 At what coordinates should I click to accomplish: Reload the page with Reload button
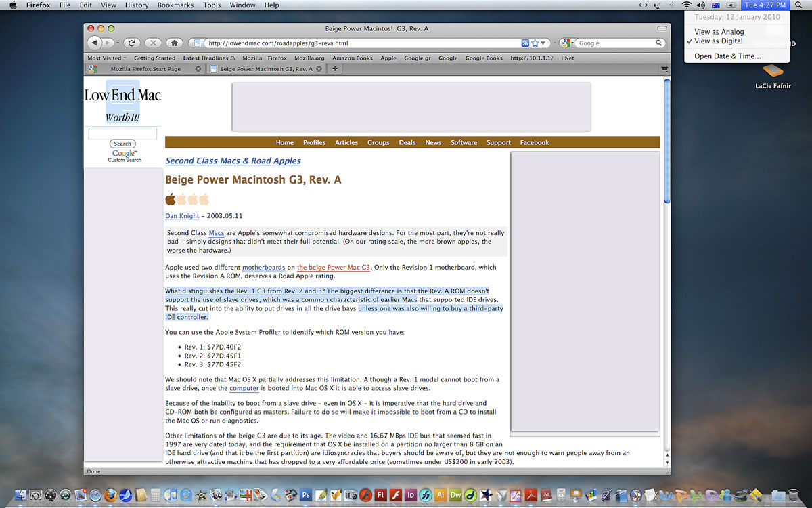132,43
